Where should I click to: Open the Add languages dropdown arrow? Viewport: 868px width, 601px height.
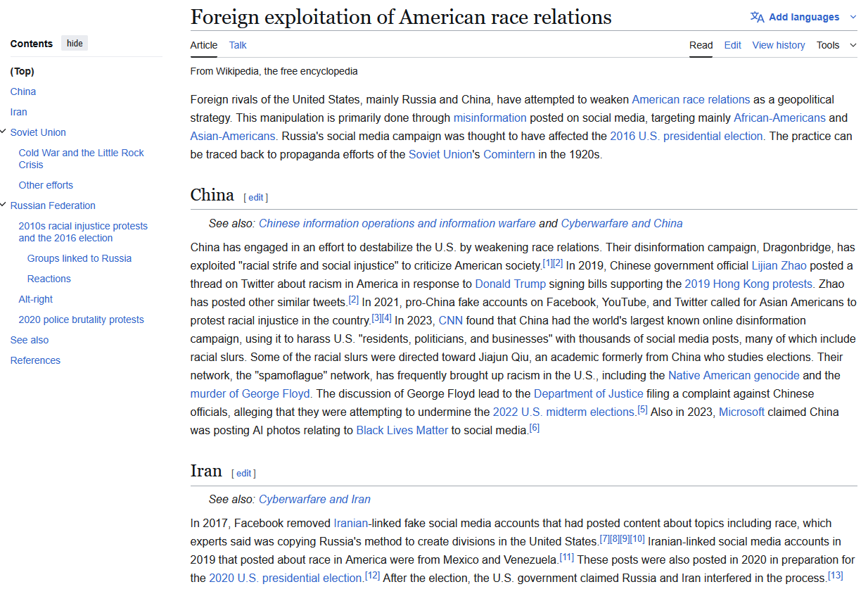click(x=853, y=17)
